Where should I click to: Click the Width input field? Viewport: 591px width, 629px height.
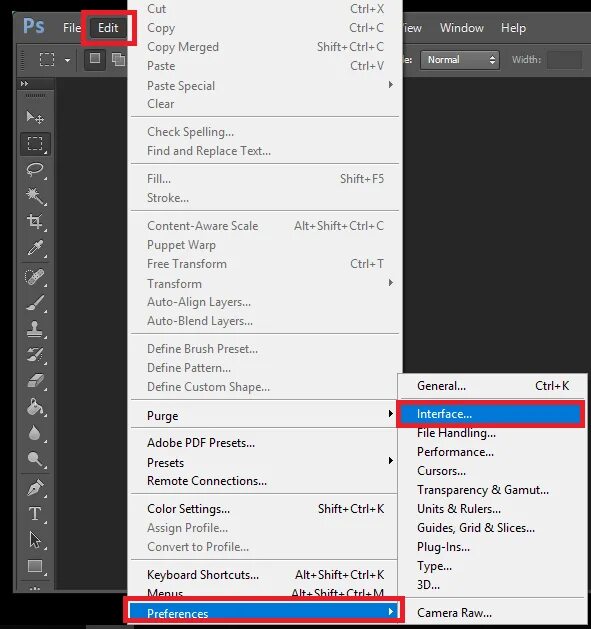tap(565, 60)
